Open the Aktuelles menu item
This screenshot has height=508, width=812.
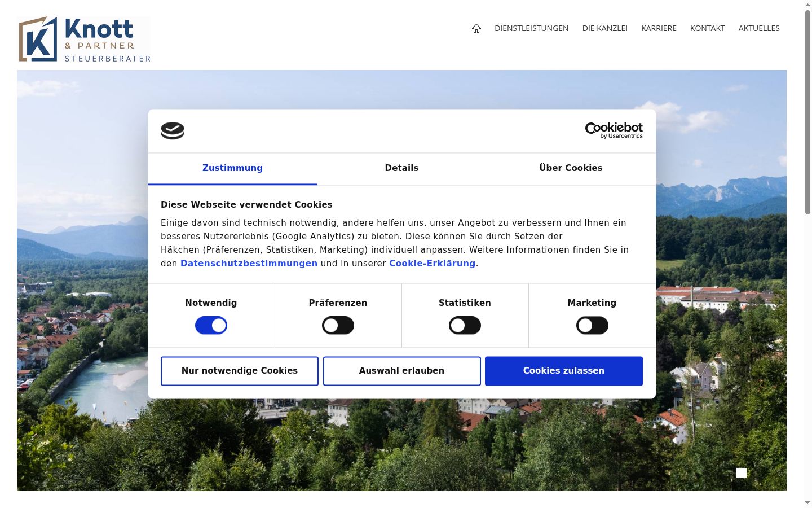coord(759,28)
